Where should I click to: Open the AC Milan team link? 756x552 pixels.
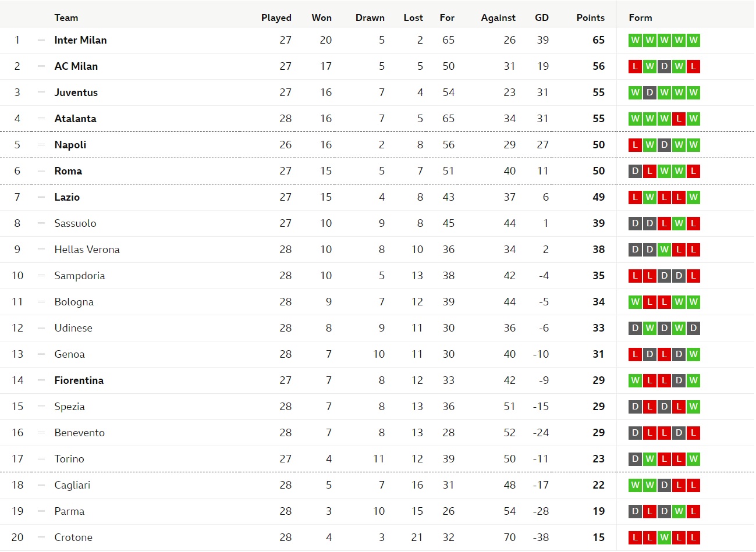[x=76, y=66]
